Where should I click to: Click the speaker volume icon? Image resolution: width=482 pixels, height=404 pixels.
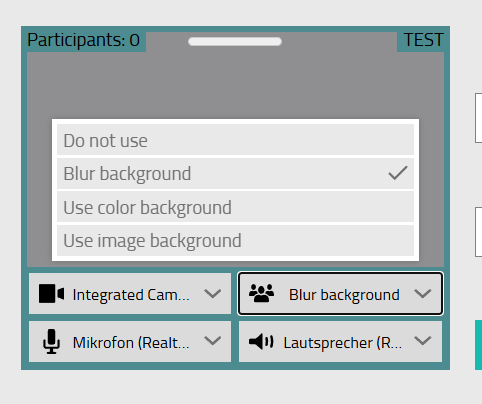tap(261, 342)
